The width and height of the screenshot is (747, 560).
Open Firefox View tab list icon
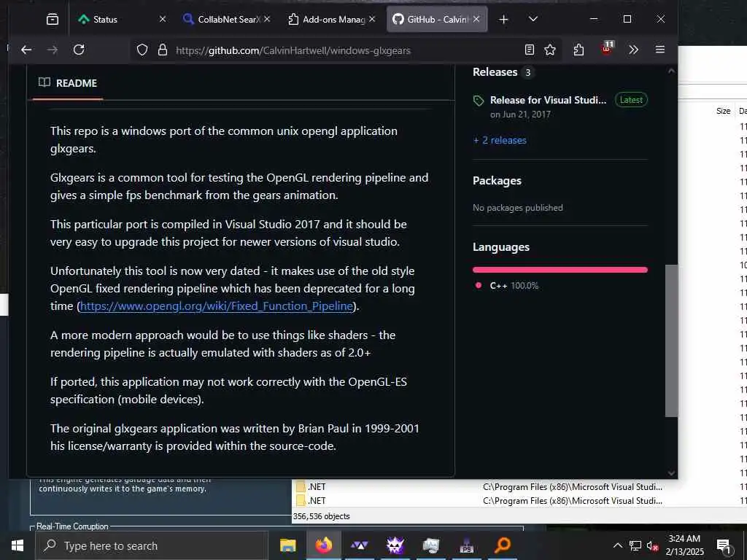[x=53, y=19]
